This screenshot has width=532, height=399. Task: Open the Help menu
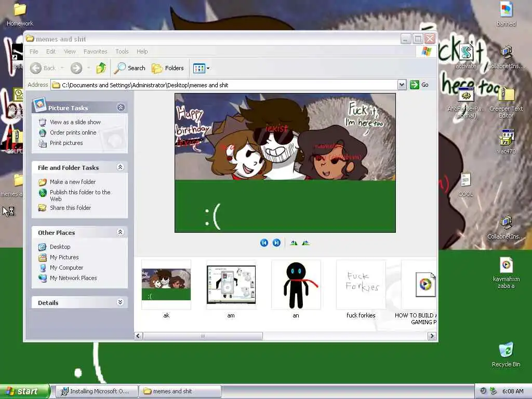pyautogui.click(x=142, y=51)
